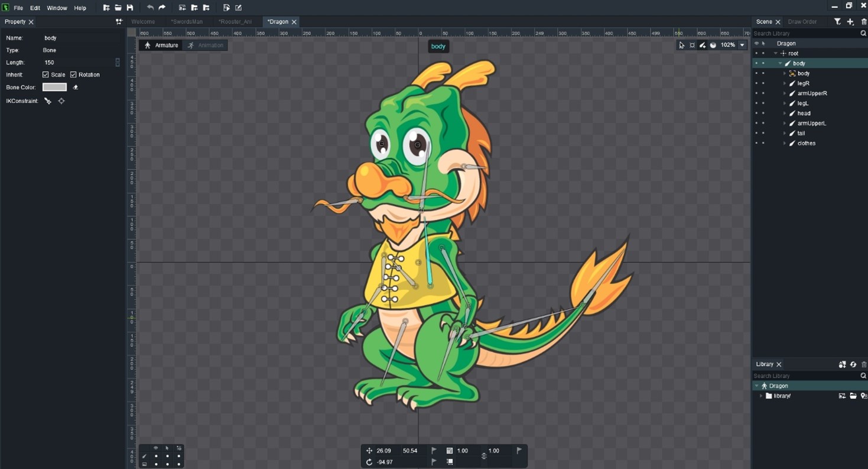Toggle visibility dot for tail bone
This screenshot has height=469, width=868.
coord(756,134)
